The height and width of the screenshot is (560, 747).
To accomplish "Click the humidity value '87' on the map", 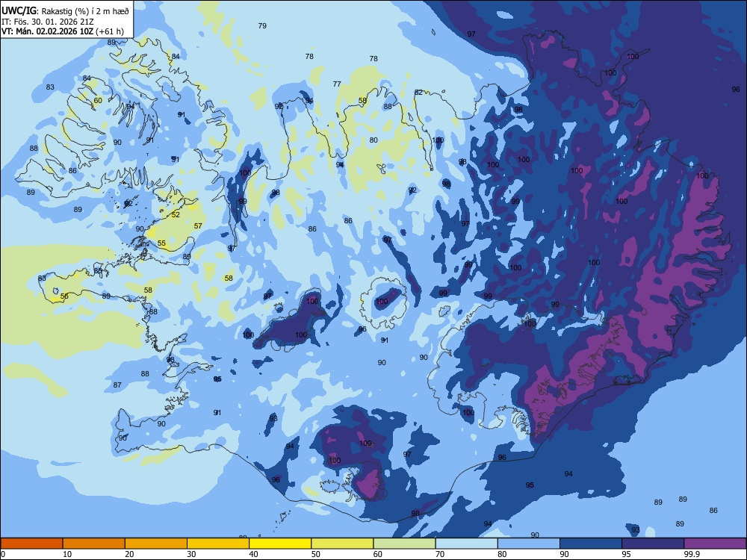I will pyautogui.click(x=117, y=385).
